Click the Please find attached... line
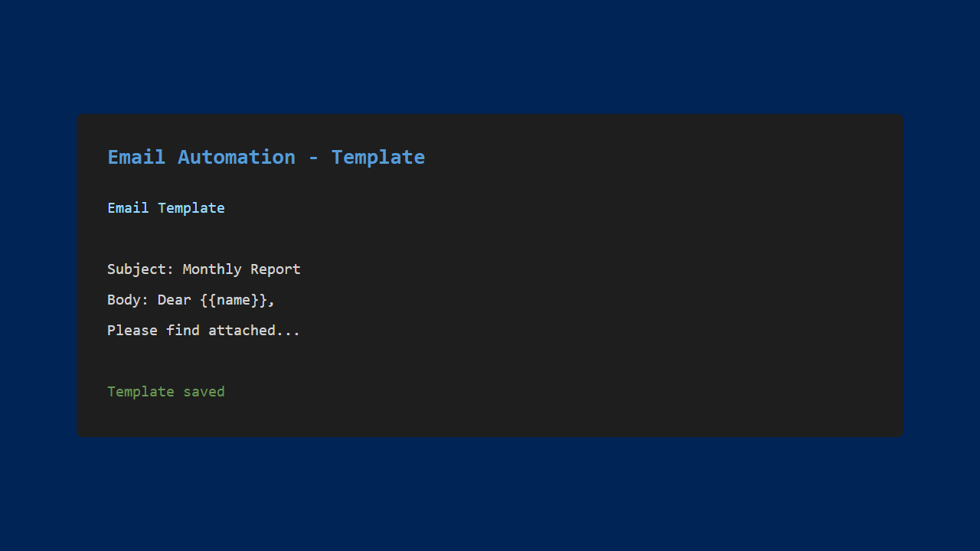980x551 pixels. (204, 331)
